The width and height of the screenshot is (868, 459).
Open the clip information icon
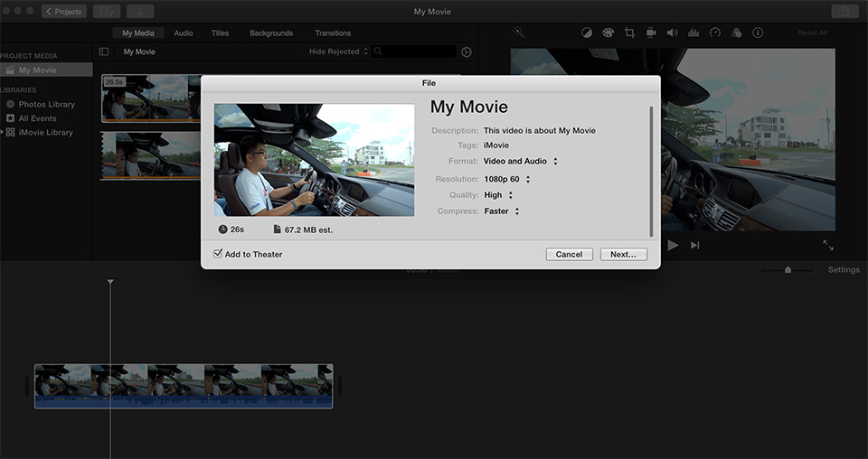pyautogui.click(x=758, y=33)
